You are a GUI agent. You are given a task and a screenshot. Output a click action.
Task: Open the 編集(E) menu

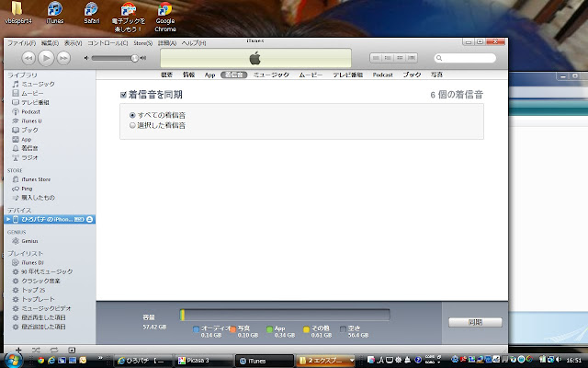tap(50, 43)
